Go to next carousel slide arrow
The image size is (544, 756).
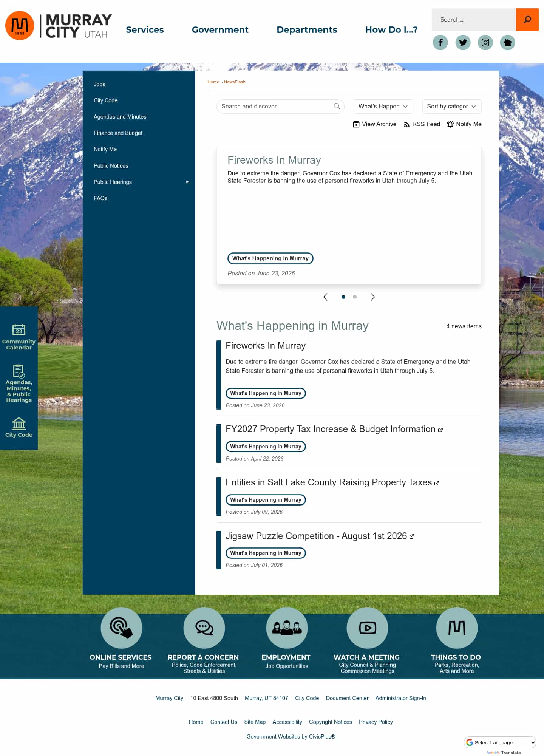(x=373, y=297)
